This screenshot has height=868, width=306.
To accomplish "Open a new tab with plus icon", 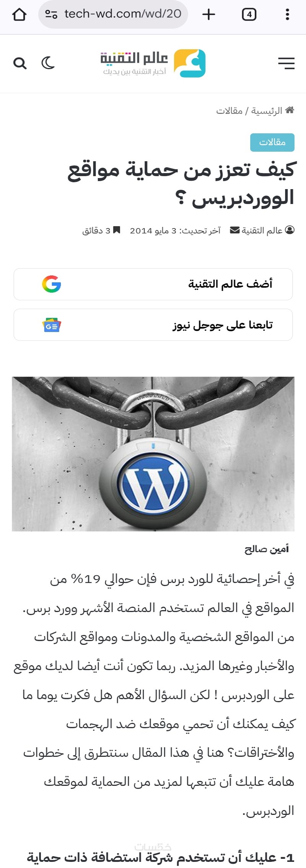I will click(208, 15).
